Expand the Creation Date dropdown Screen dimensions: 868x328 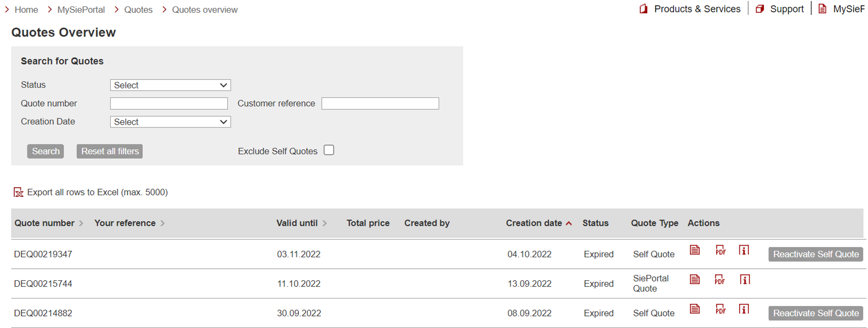coord(170,122)
